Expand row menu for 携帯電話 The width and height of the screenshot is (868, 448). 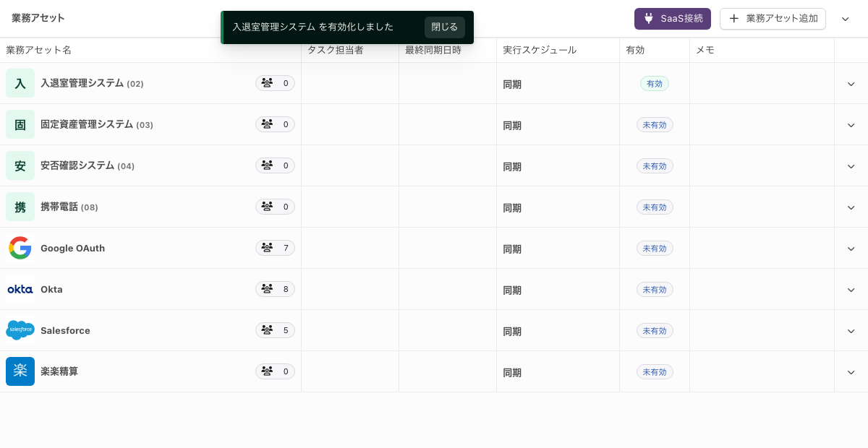pyautogui.click(x=851, y=207)
